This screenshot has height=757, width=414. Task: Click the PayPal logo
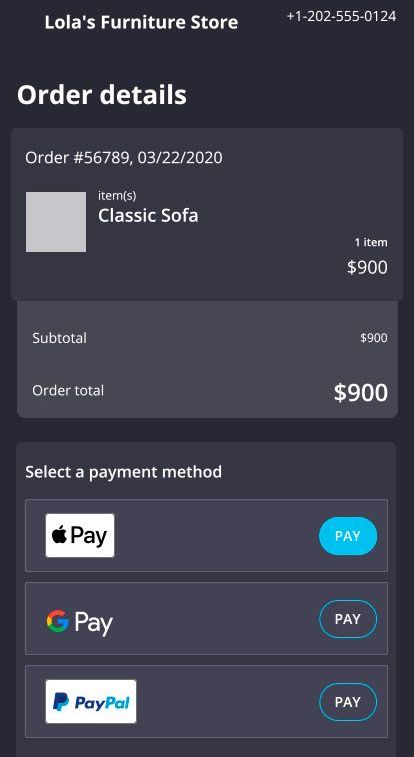point(91,701)
